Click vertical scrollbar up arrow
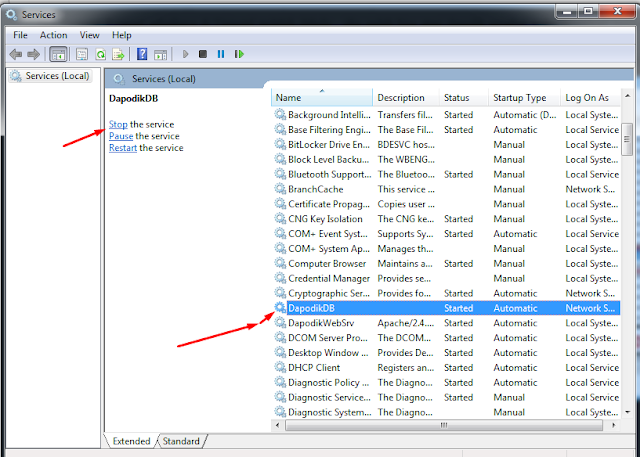This screenshot has width=640, height=457. (627, 96)
